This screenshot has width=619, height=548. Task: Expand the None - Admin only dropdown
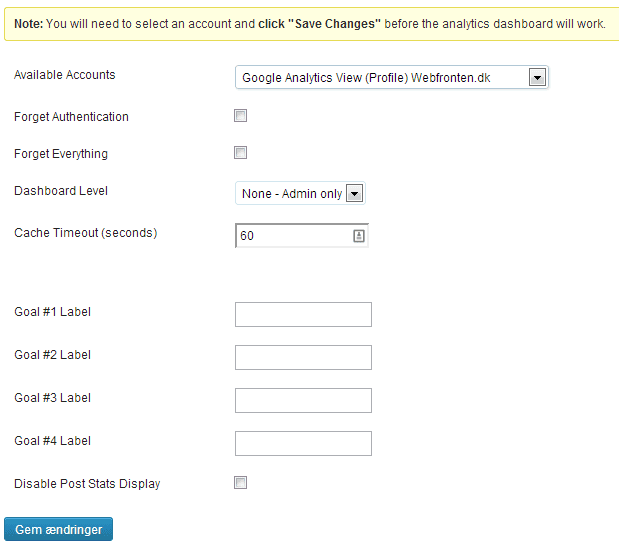coord(300,193)
